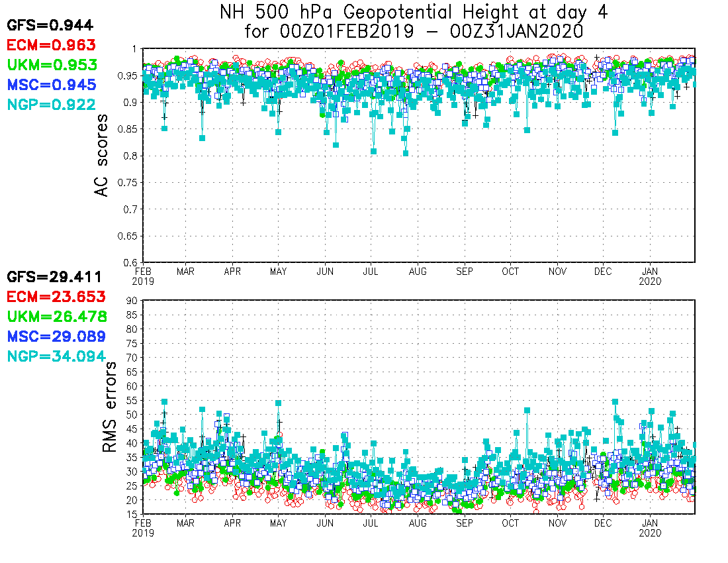Click the 90 tick label on RMS axis
Image resolution: width=728 pixels, height=563 pixels.
(x=132, y=301)
